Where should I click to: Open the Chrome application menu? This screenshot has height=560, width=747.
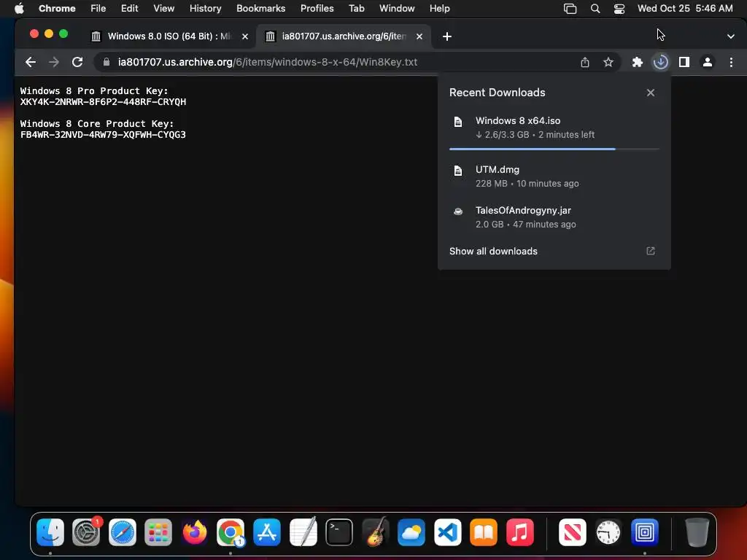[57, 8]
